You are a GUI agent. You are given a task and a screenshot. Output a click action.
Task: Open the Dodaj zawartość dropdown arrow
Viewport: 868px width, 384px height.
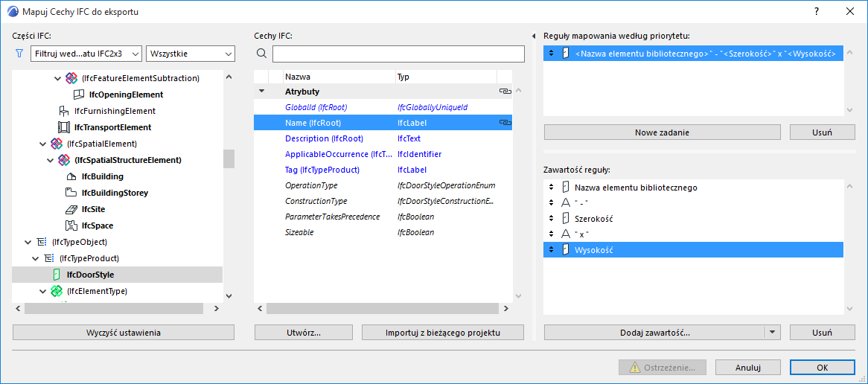(x=772, y=333)
